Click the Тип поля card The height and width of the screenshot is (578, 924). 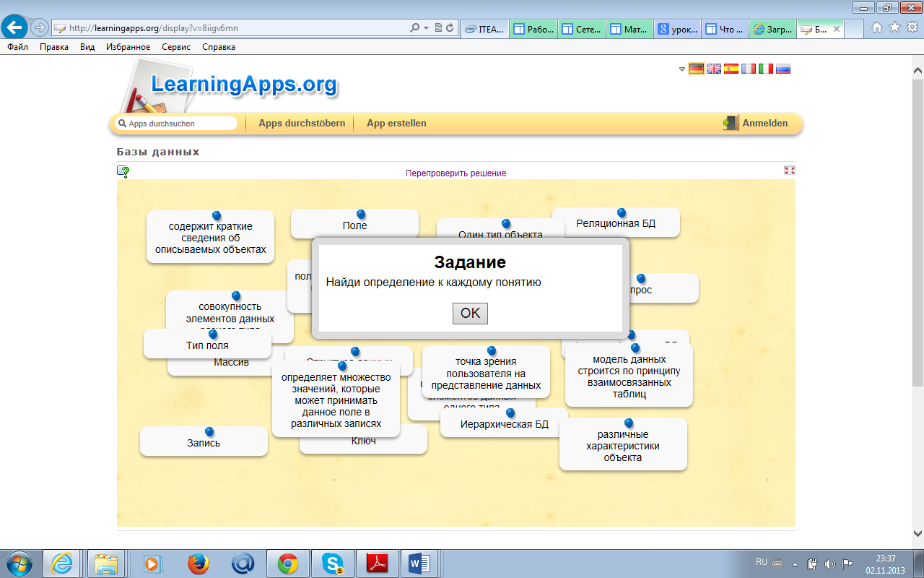[x=207, y=344]
